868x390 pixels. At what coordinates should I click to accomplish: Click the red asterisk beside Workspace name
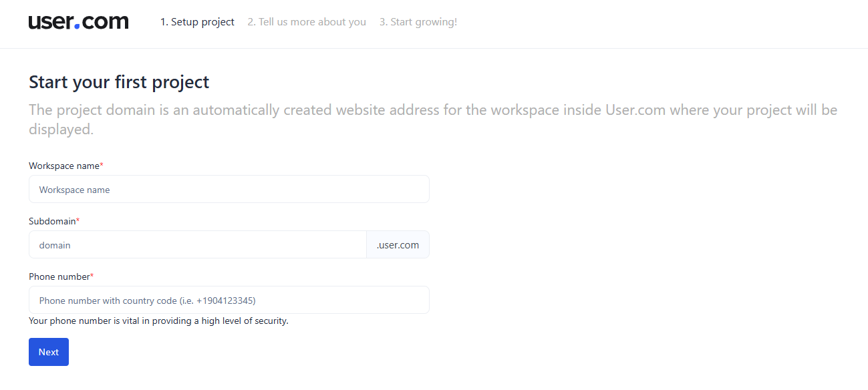pyautogui.click(x=102, y=165)
